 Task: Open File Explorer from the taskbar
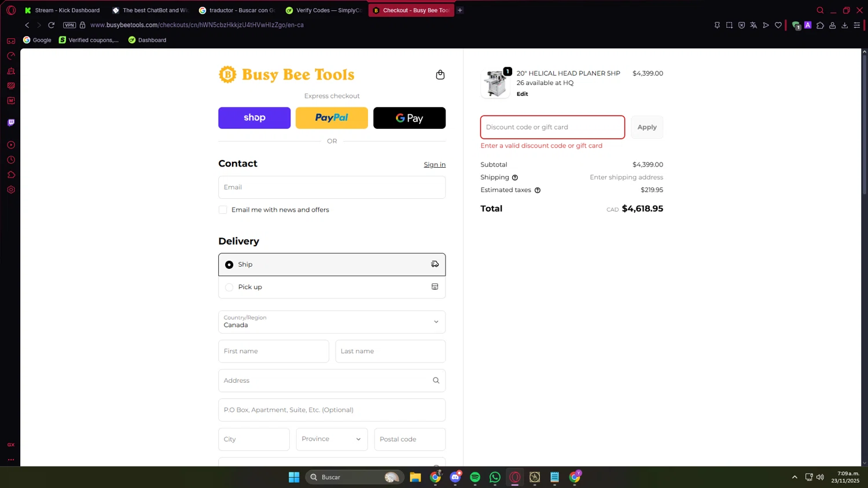click(415, 477)
